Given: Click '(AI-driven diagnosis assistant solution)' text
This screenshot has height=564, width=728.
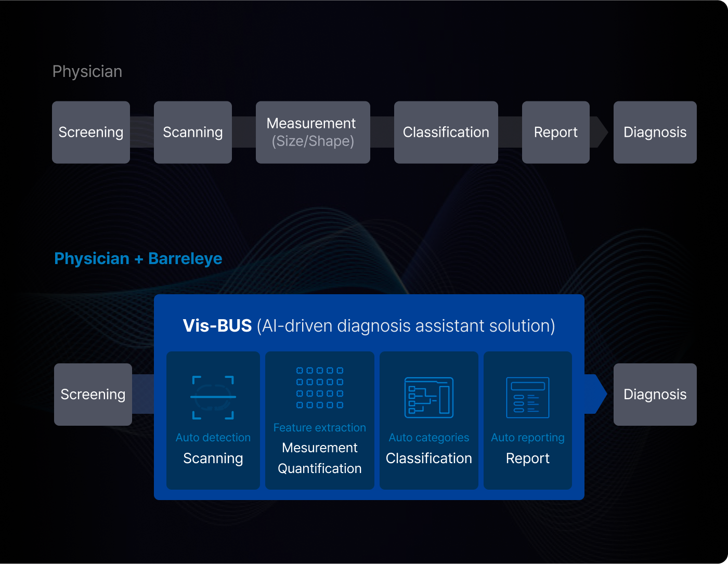Looking at the screenshot, I should point(406,326).
